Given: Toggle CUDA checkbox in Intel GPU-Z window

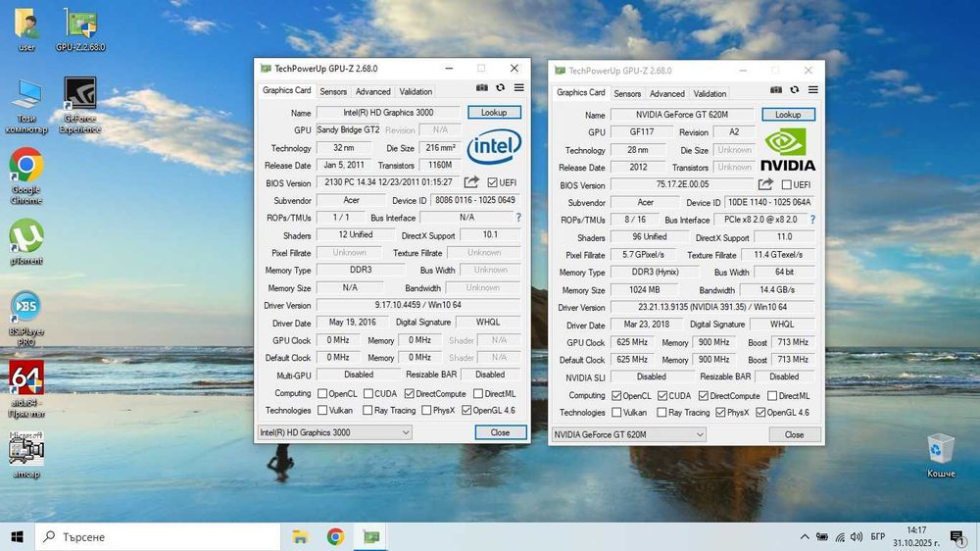Looking at the screenshot, I should click(368, 393).
